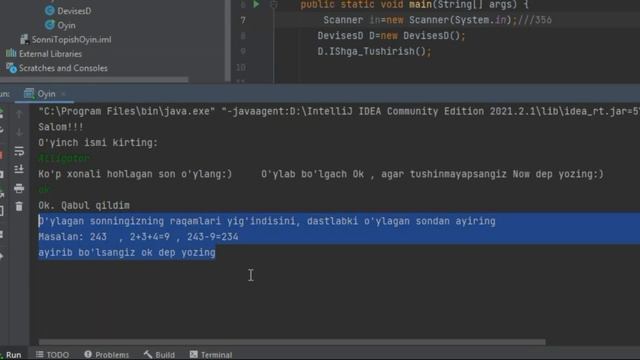Viewport: 640px width, 360px height.
Task: Click horizontal scrollbar of project panel
Action: point(94,80)
